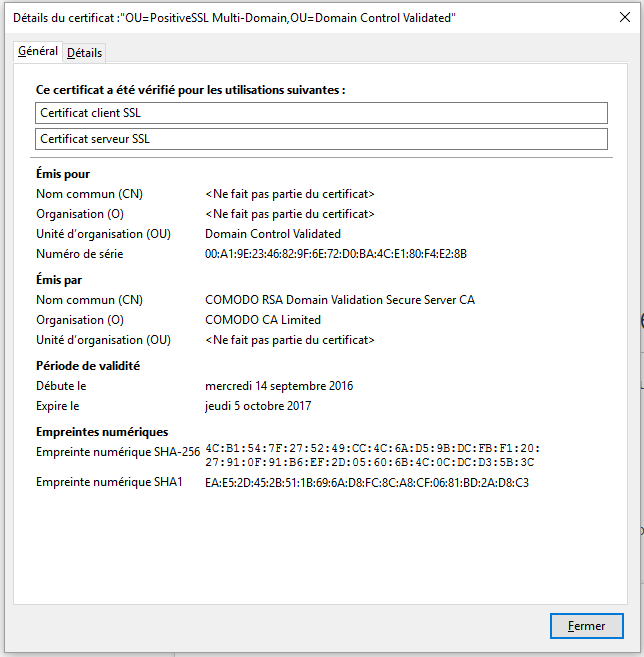Click the COMODO CA Limited organisation value
The height and width of the screenshot is (657, 644).
pyautogui.click(x=263, y=320)
